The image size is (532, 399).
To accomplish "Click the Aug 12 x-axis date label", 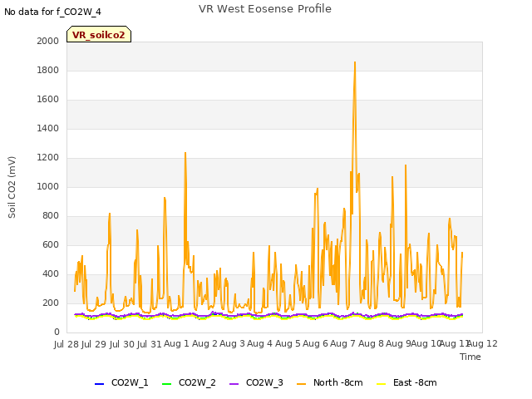I will [x=482, y=344].
